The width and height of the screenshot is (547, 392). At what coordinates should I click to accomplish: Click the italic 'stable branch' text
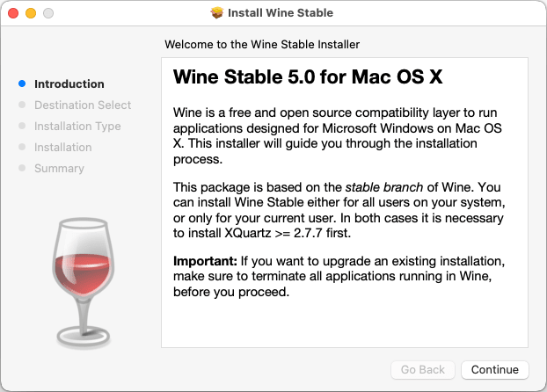click(x=384, y=187)
